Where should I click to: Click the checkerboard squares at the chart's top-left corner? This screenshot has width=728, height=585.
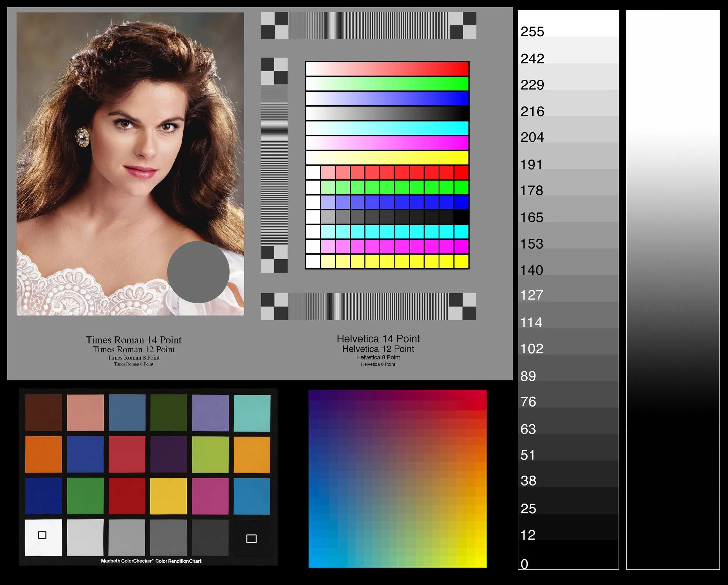[x=274, y=25]
